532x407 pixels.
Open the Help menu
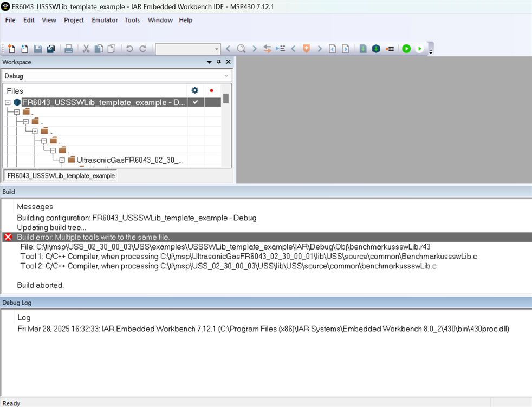point(186,20)
